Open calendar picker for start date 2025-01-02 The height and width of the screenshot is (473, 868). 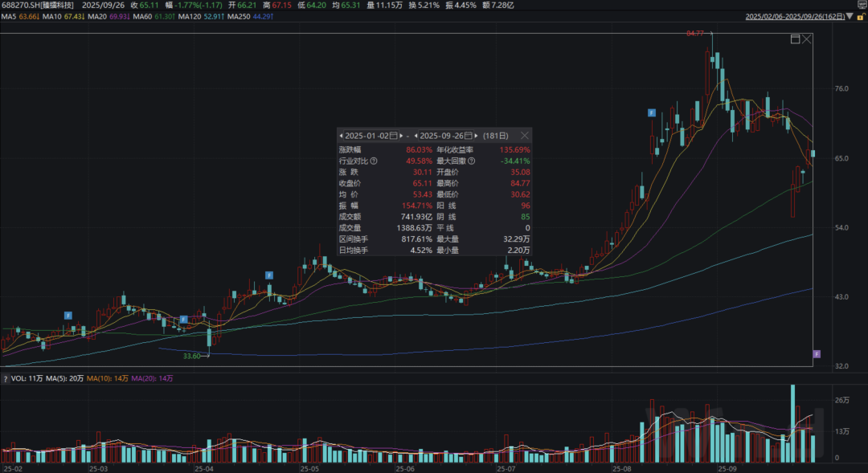pos(394,136)
